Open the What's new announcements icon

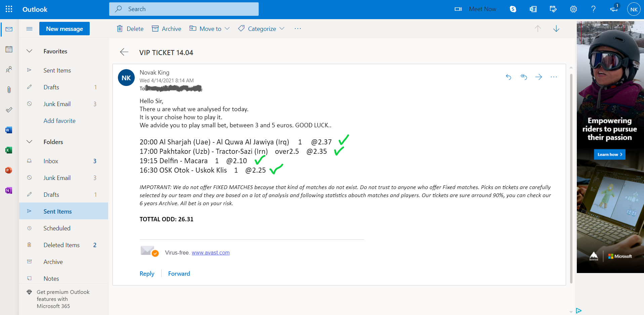click(614, 8)
